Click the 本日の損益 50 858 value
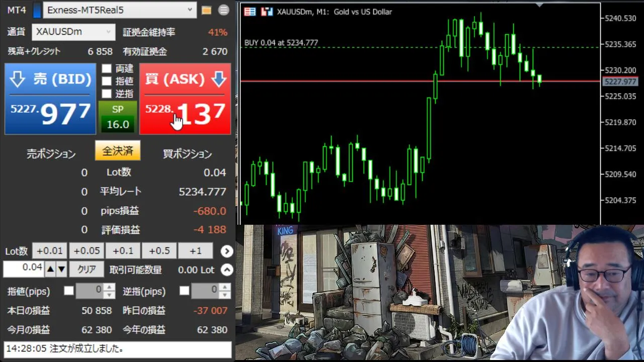644x362 pixels. coord(97,311)
